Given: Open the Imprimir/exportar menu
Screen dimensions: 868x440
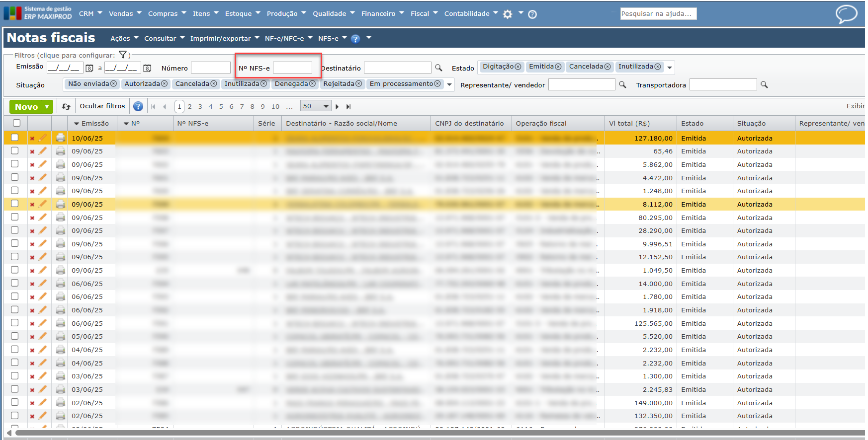Looking at the screenshot, I should (225, 38).
